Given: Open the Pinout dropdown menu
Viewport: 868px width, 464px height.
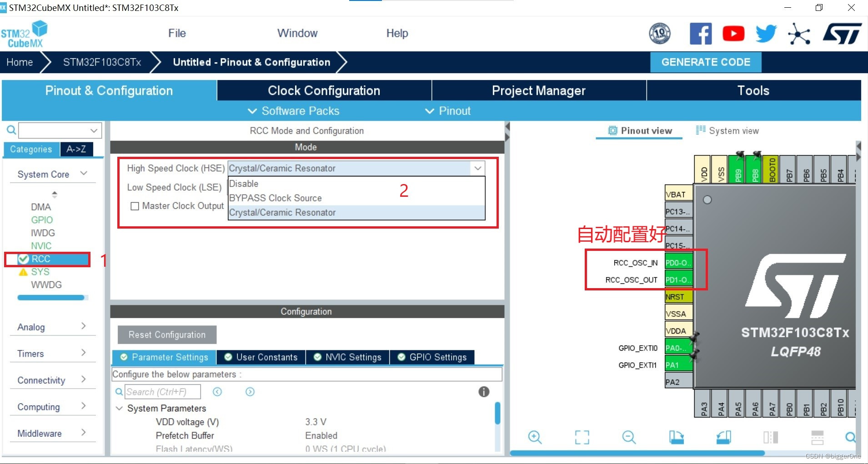Looking at the screenshot, I should coord(447,111).
